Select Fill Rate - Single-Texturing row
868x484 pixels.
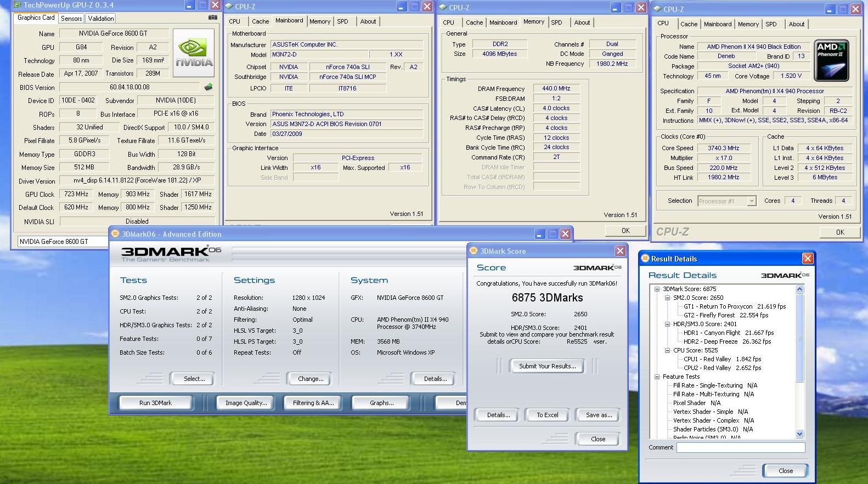coord(715,385)
